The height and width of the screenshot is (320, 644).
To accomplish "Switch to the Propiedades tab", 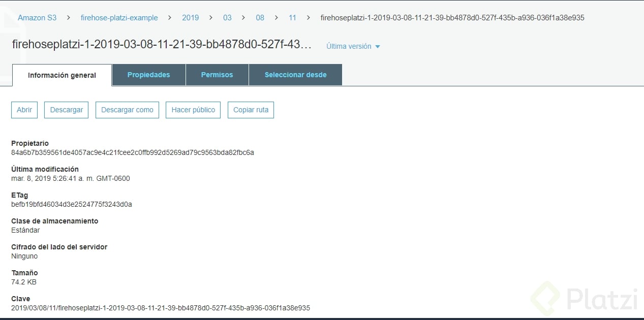I will [148, 75].
